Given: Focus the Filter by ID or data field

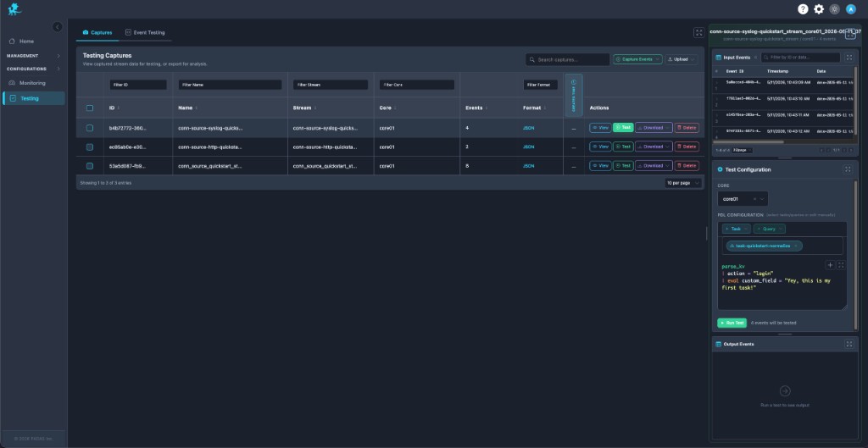Looking at the screenshot, I should point(800,58).
